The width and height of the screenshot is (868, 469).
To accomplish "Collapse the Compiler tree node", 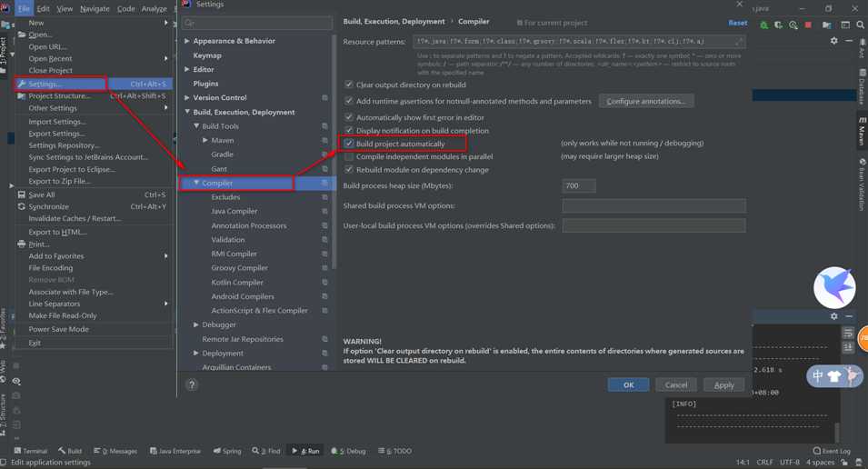I will (x=196, y=183).
